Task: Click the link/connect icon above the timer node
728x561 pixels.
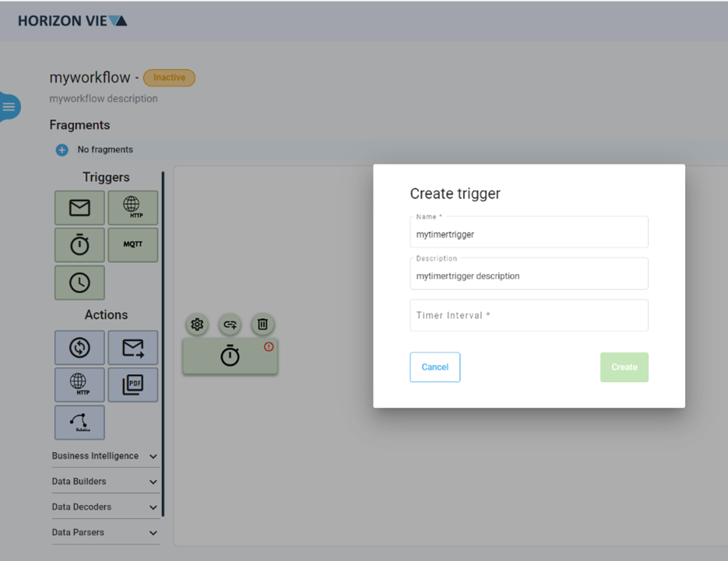Action: coord(230,324)
